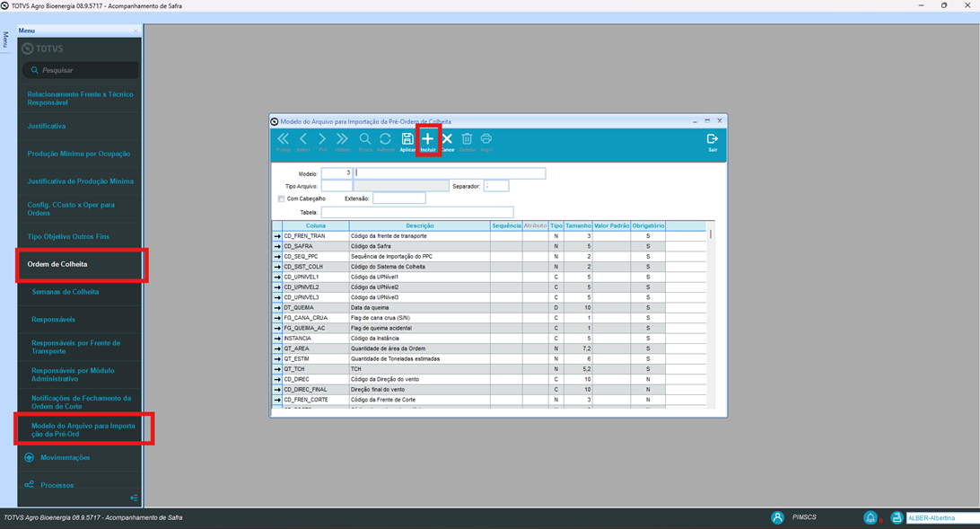This screenshot has width=980, height=529.
Task: Jump to last record (Último)
Action: (343, 142)
